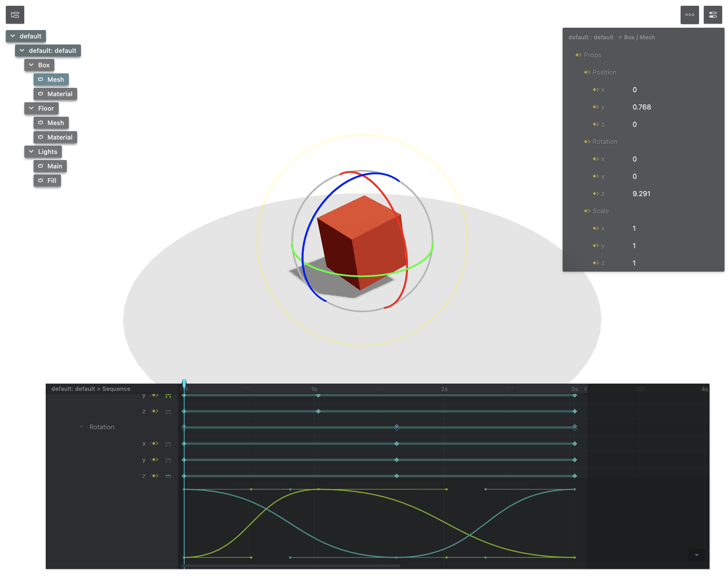This screenshot has height=580, width=728.
Task: Click keyframe icon beside Rotation z value
Action: (x=595, y=194)
